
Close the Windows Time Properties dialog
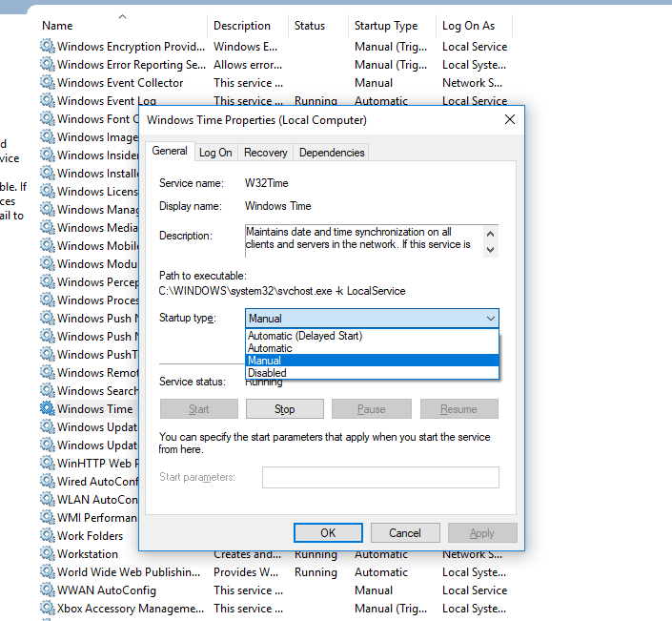[x=510, y=119]
